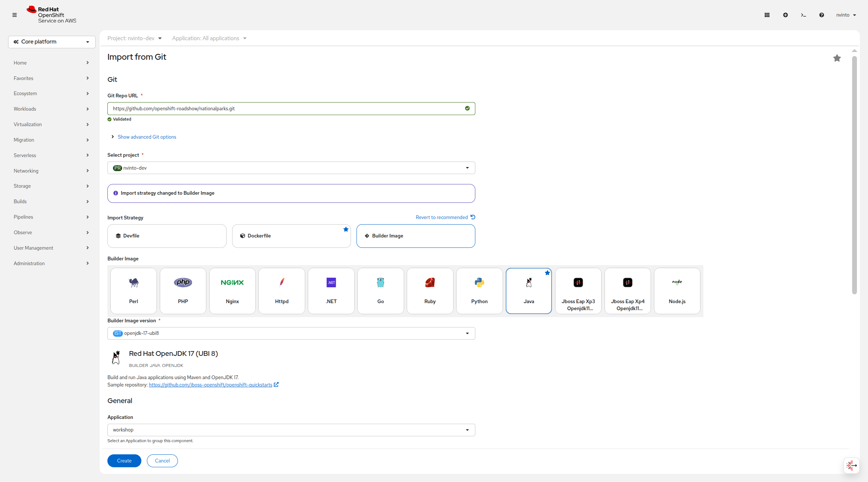Open the Project nvinto-dev dropdown

pos(135,38)
